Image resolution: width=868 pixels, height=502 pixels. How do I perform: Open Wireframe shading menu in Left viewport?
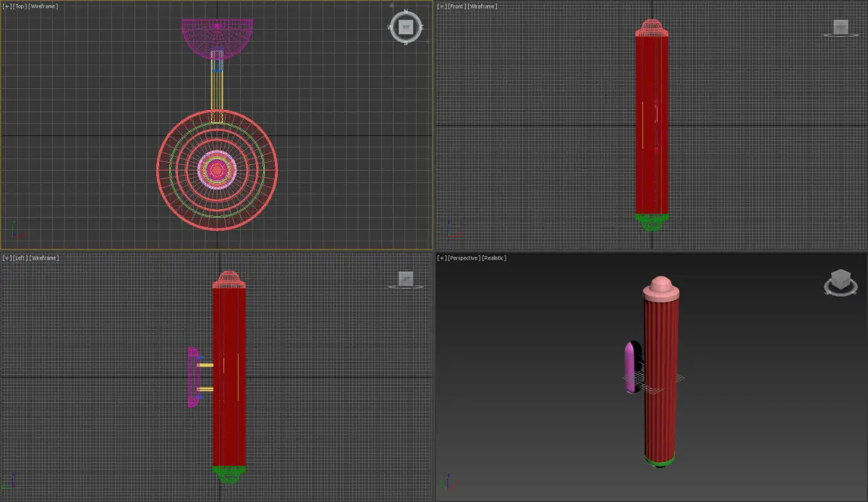pyautogui.click(x=46, y=258)
